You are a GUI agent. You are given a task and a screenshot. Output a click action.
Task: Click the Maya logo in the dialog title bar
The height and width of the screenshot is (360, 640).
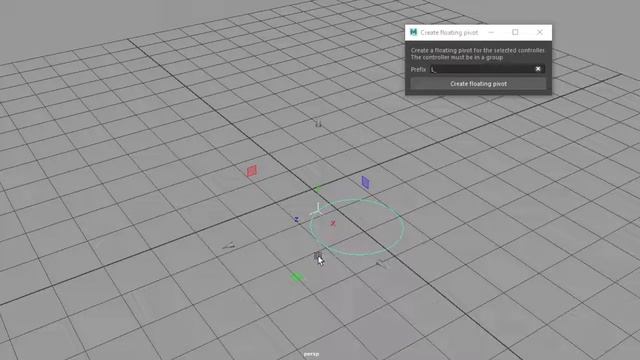click(x=413, y=32)
